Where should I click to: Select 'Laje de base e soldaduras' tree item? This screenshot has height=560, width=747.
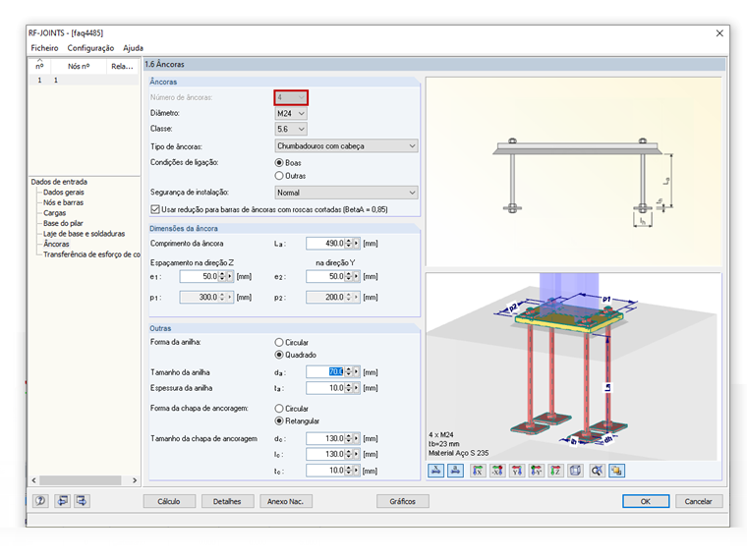coord(84,234)
